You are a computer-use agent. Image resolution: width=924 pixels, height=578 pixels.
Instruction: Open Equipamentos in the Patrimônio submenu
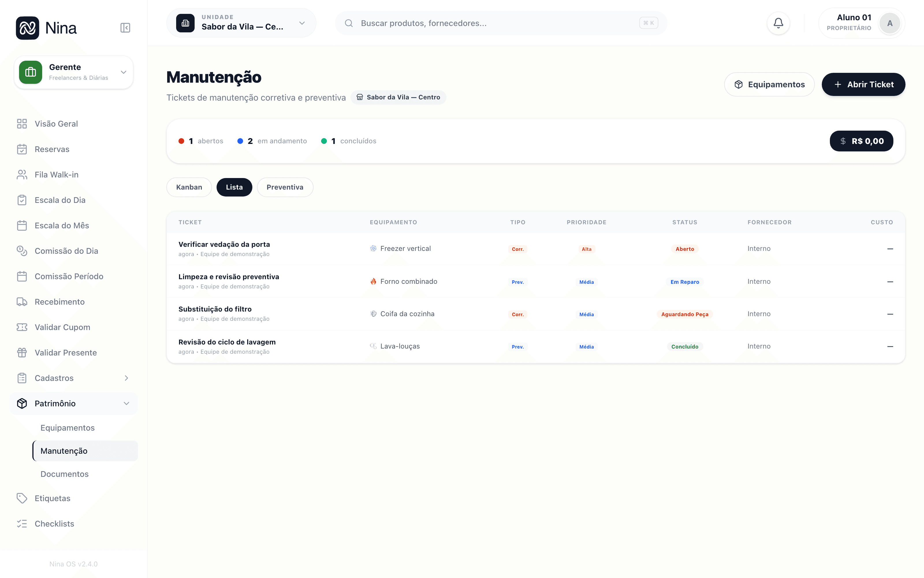[85, 428]
